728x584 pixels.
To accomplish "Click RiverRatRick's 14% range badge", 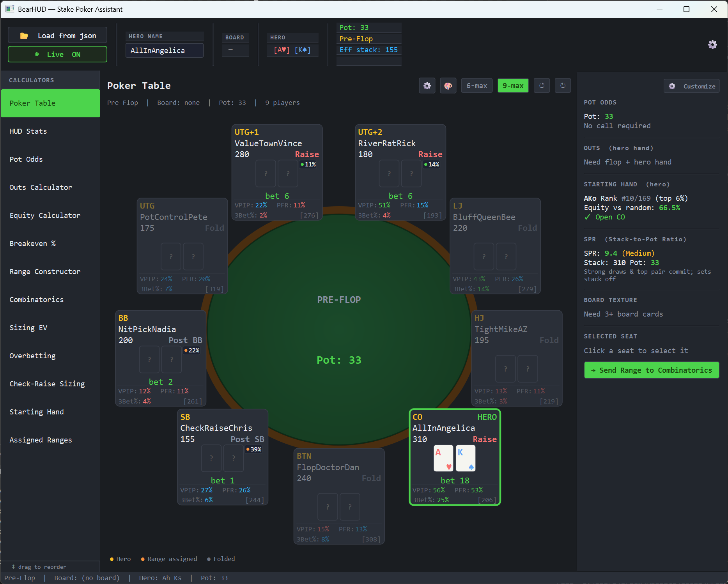I will point(432,165).
